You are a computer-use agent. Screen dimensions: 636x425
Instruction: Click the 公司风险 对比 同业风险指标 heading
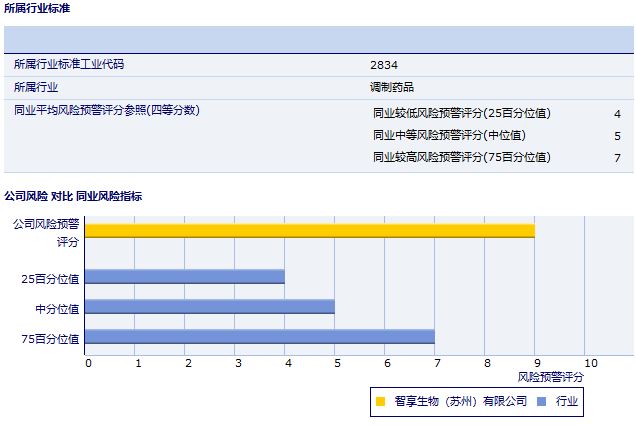[x=73, y=196]
